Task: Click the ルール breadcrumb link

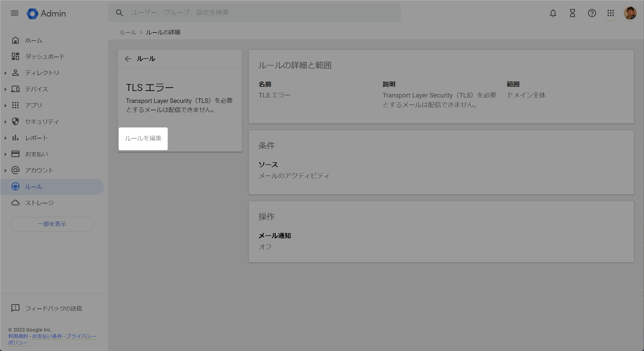Action: (128, 32)
